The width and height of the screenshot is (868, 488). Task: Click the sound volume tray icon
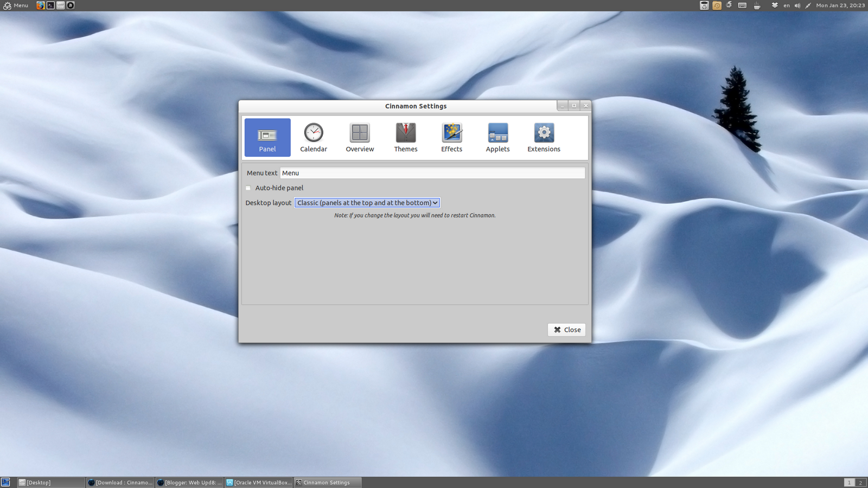coord(797,5)
